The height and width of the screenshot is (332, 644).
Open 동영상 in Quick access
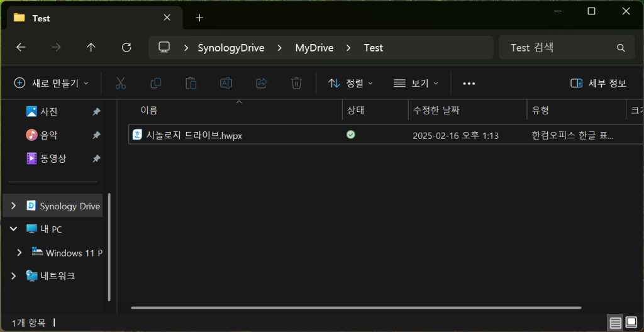coord(53,158)
